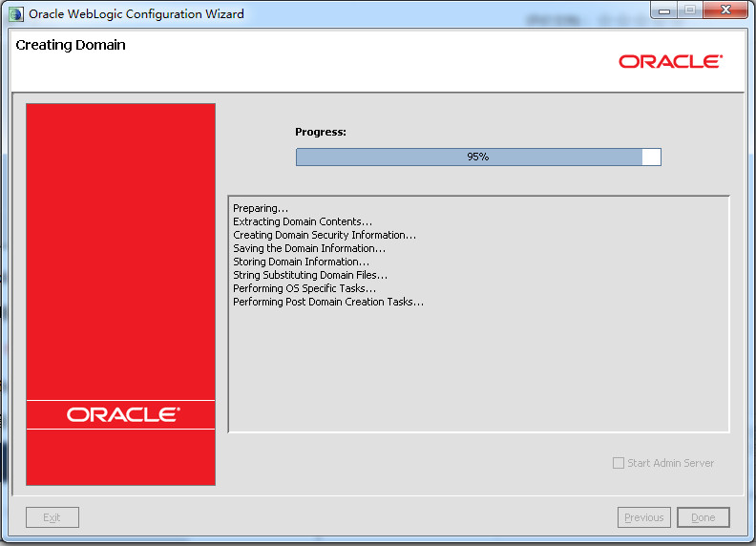The height and width of the screenshot is (546, 756).
Task: Select "Performing OS Specific Tasks..." line
Action: 304,288
